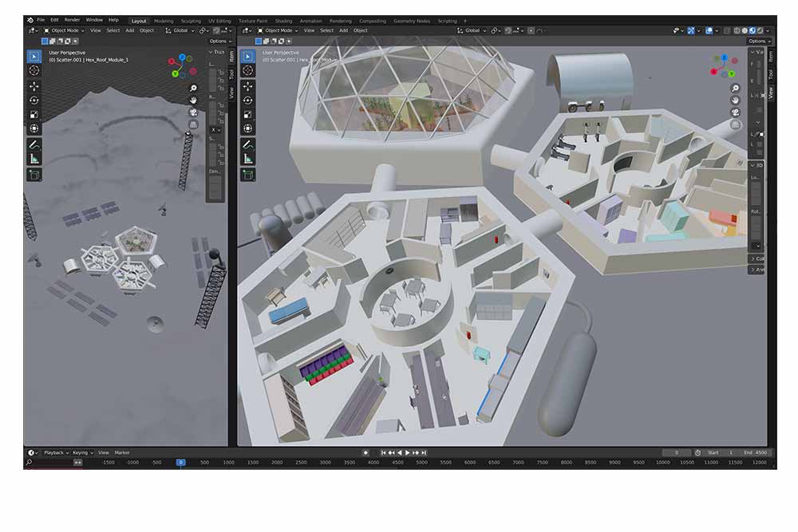Open the Playback menu in timeline

(x=54, y=452)
